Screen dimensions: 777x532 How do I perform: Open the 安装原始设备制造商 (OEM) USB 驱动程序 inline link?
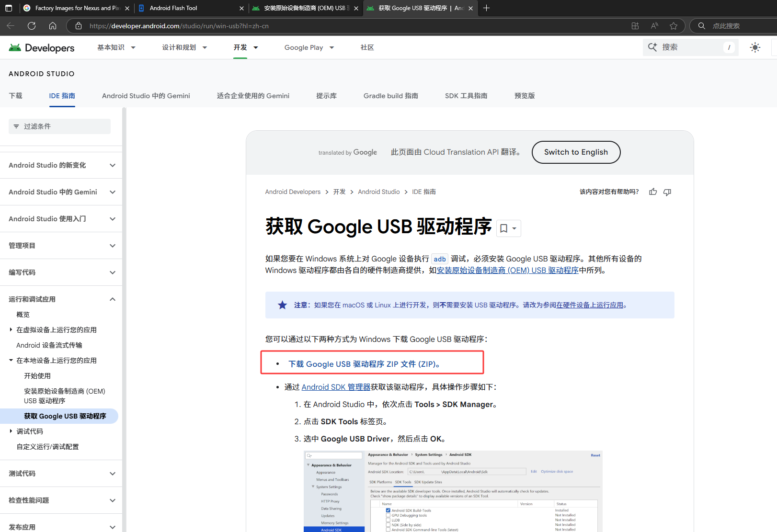click(508, 270)
